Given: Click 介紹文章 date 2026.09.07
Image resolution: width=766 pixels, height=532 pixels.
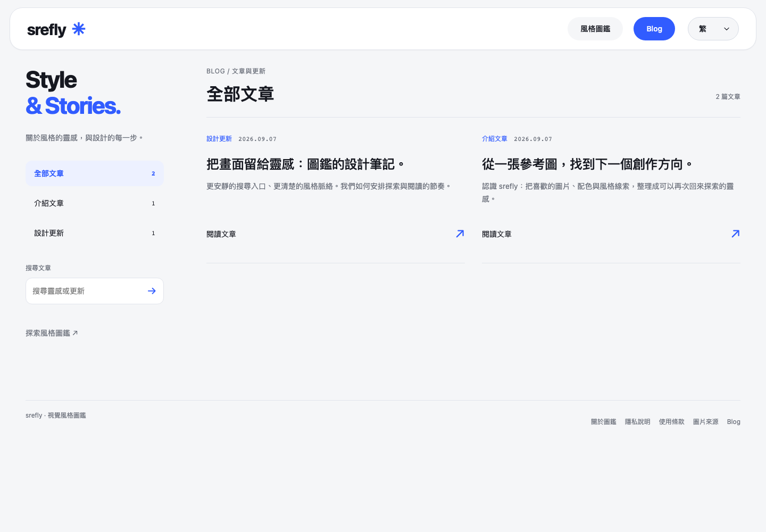Looking at the screenshot, I should (533, 139).
